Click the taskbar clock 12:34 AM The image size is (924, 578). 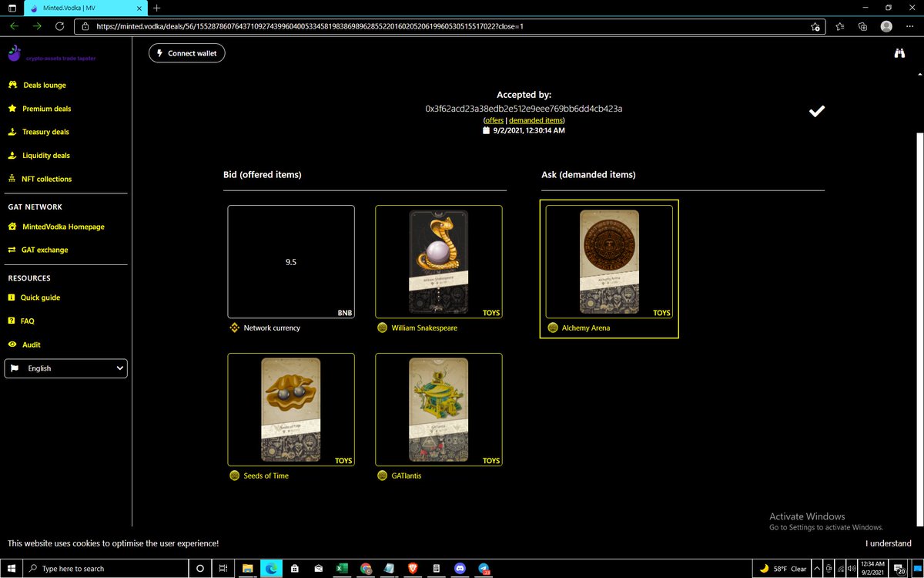click(872, 569)
